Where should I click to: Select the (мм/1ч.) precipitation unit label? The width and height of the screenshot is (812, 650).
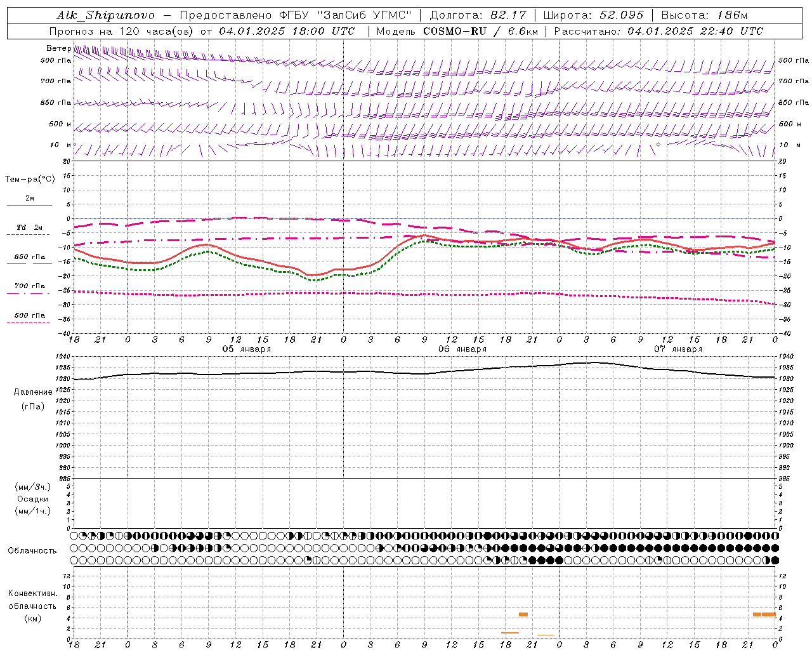tap(33, 511)
